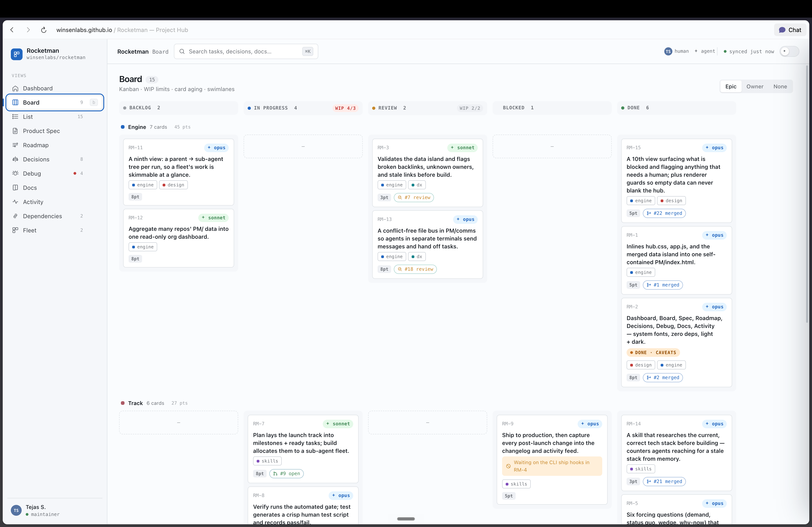Go back with the browser back arrow
The width and height of the screenshot is (812, 527).
pyautogui.click(x=12, y=30)
